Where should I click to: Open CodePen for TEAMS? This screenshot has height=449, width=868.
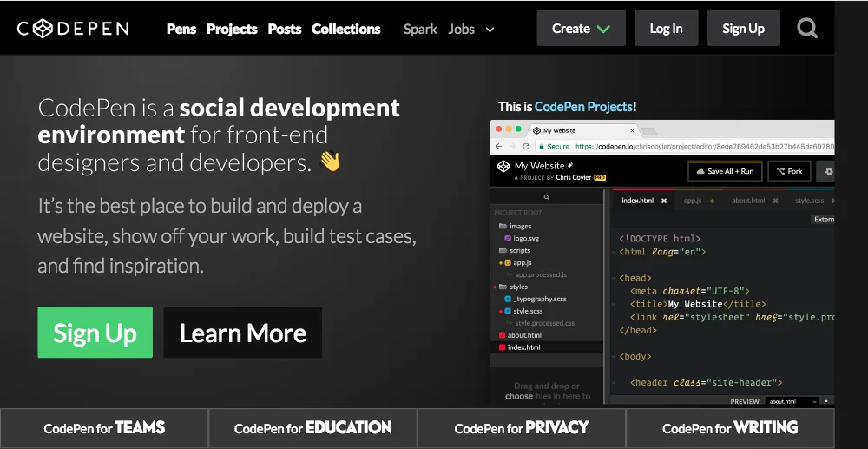pyautogui.click(x=104, y=428)
